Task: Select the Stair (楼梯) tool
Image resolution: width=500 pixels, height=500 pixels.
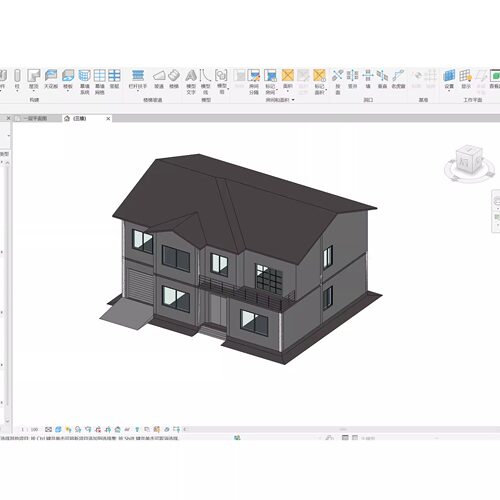Action: 174,79
